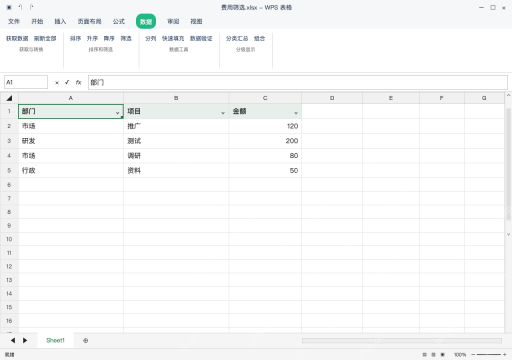Confirm entry with the checkmark icon
Viewport: 512px width, 360px height.
point(67,82)
